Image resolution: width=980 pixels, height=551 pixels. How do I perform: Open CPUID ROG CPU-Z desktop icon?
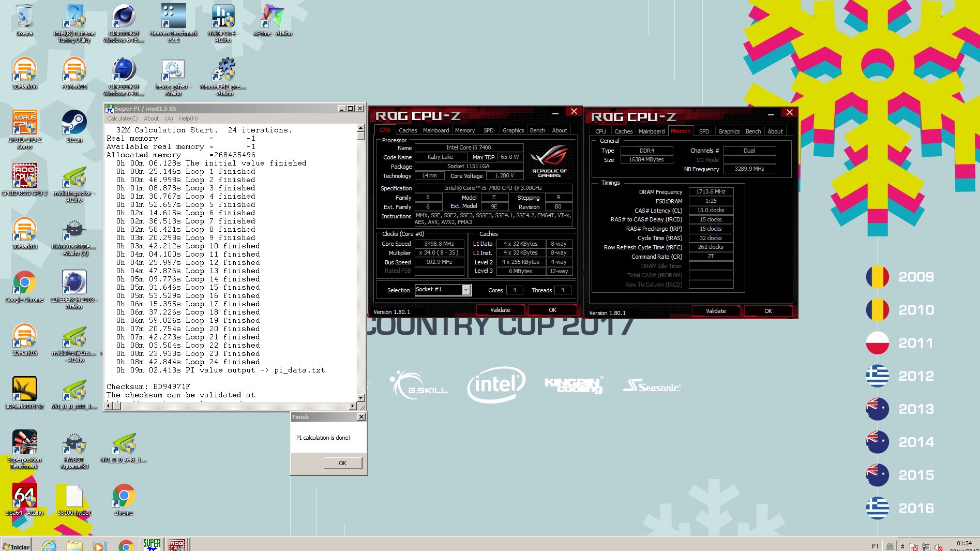pyautogui.click(x=24, y=179)
